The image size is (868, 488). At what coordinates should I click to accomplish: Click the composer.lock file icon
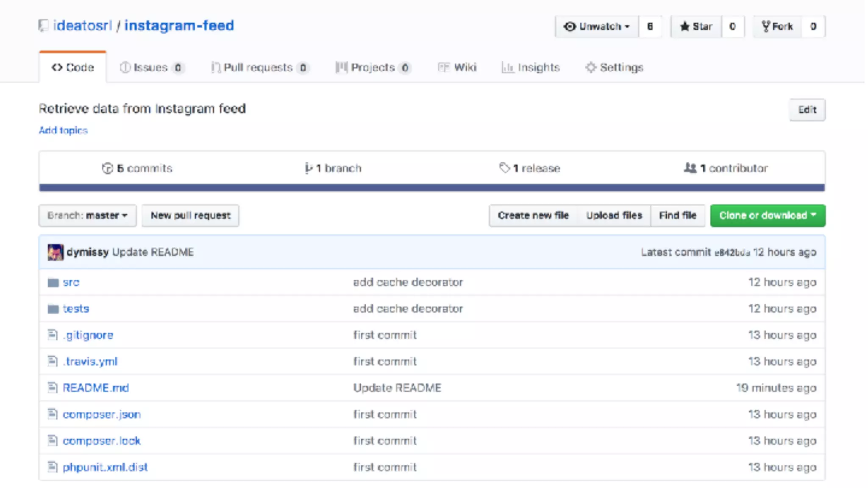53,441
